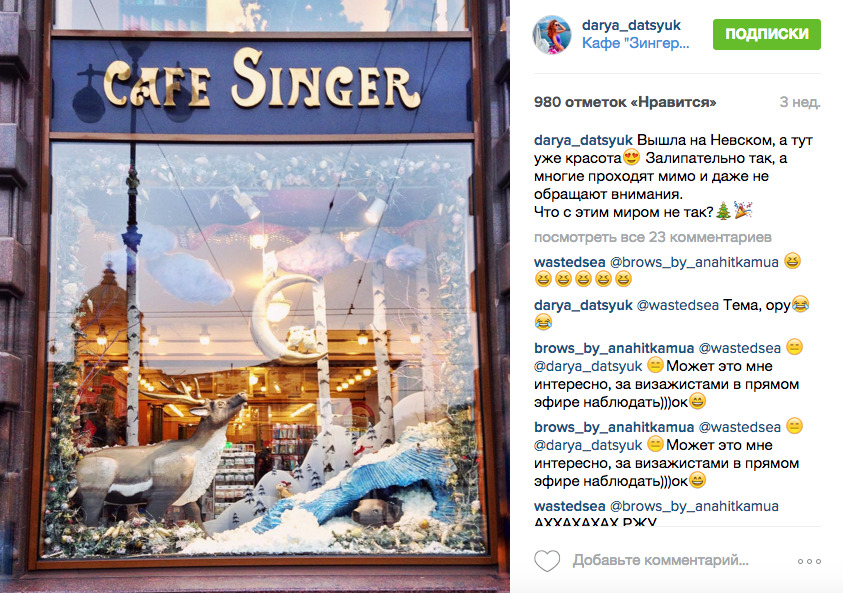Image resolution: width=843 pixels, height=593 pixels.
Task: Open @wastedsea mention in Тема, ору reply
Action: coord(677,305)
